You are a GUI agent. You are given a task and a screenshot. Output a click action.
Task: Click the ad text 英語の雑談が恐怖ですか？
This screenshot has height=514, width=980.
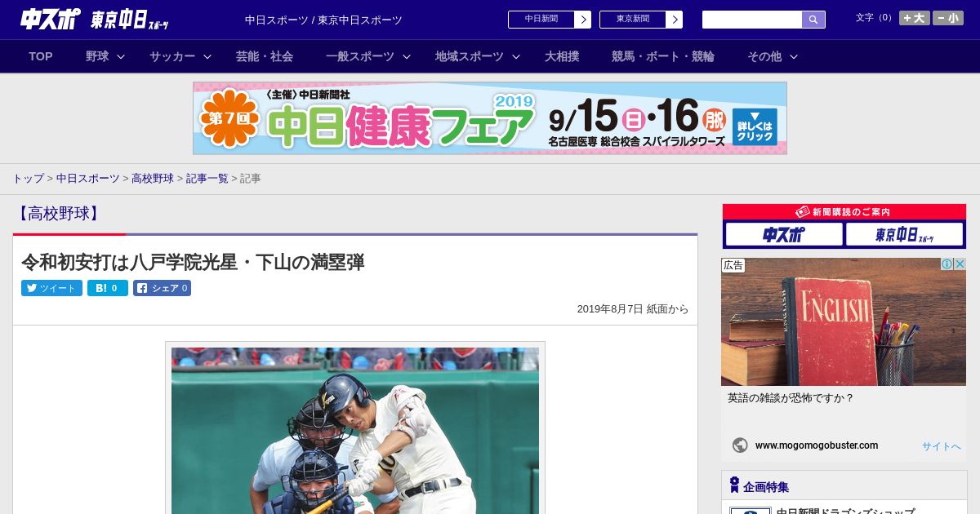(791, 398)
